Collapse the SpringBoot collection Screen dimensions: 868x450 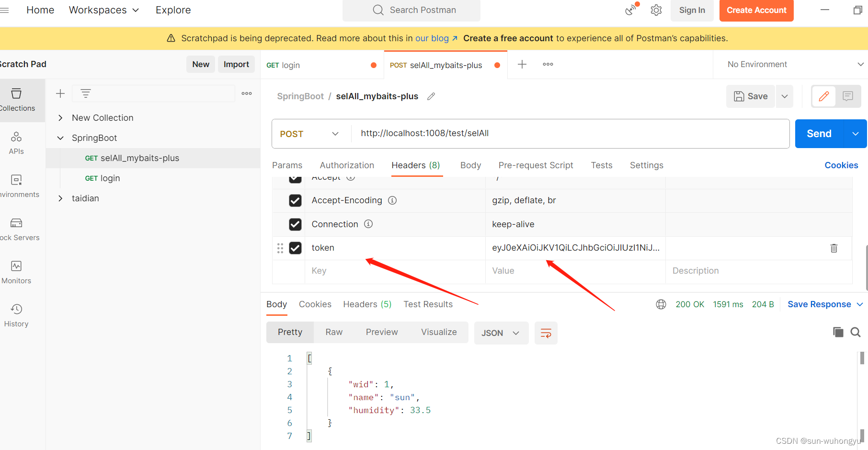[x=60, y=138]
